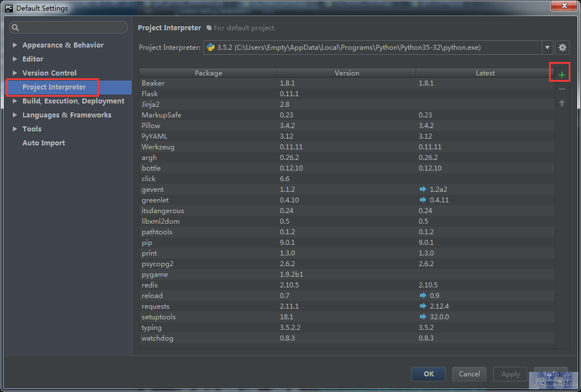The height and width of the screenshot is (392, 581).
Task: Select the watchdog package row
Action: point(347,338)
